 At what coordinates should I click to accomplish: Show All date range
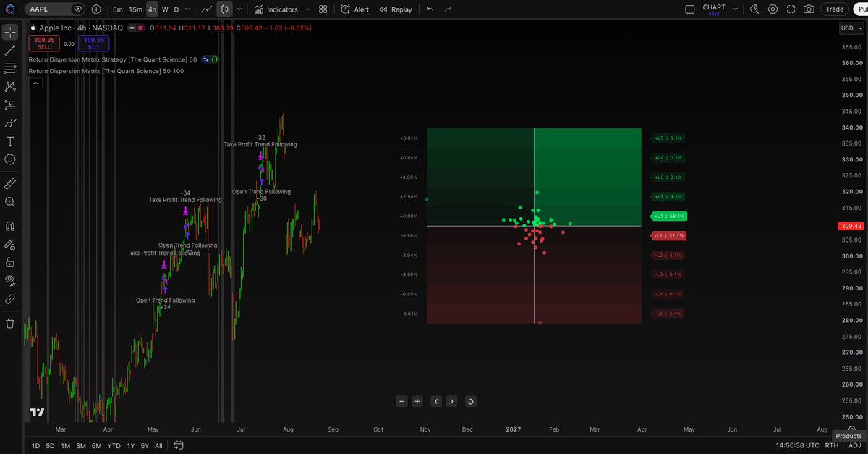click(158, 445)
